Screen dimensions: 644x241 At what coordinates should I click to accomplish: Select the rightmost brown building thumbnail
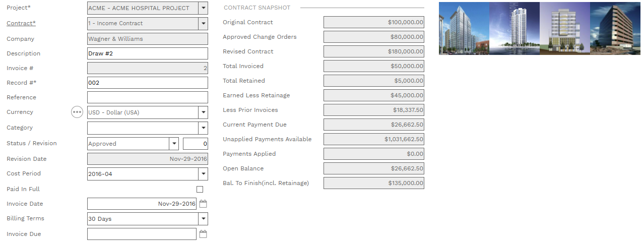point(615,28)
